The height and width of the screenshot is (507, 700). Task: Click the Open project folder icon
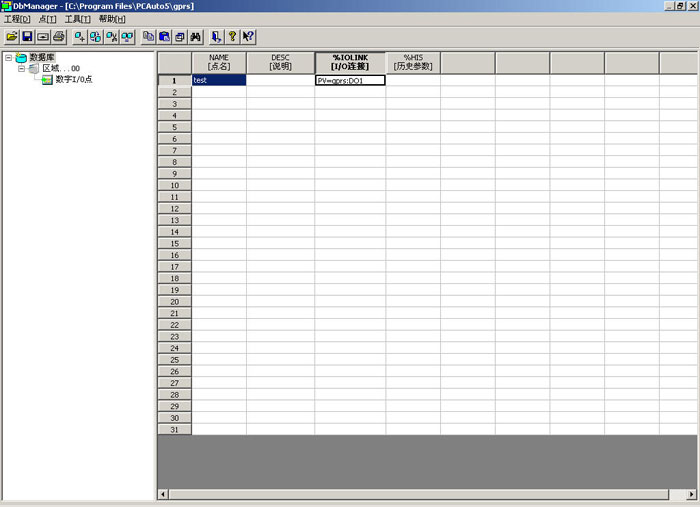pos(12,36)
